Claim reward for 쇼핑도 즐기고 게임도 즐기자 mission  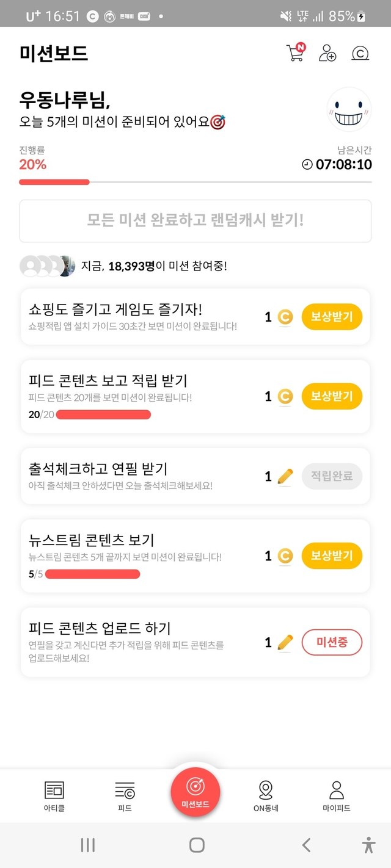click(332, 317)
